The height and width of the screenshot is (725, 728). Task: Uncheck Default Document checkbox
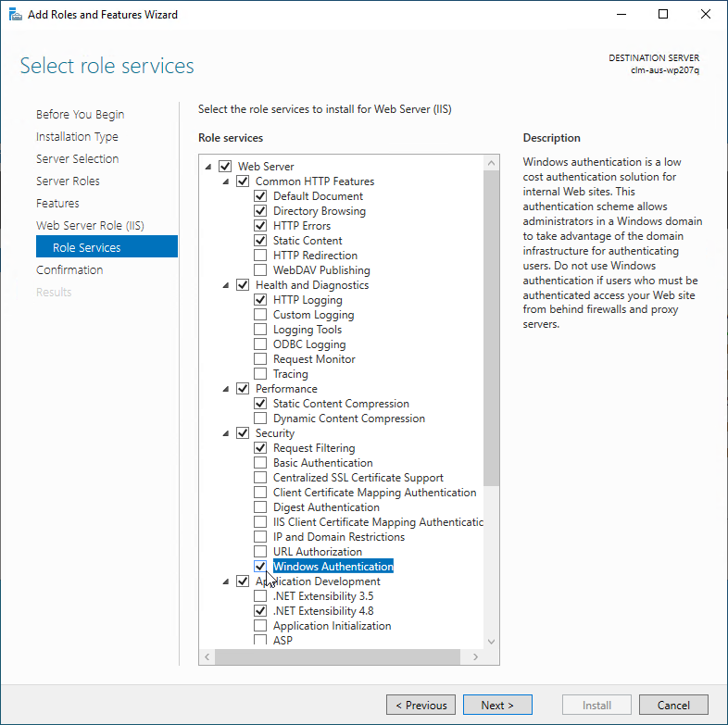260,196
